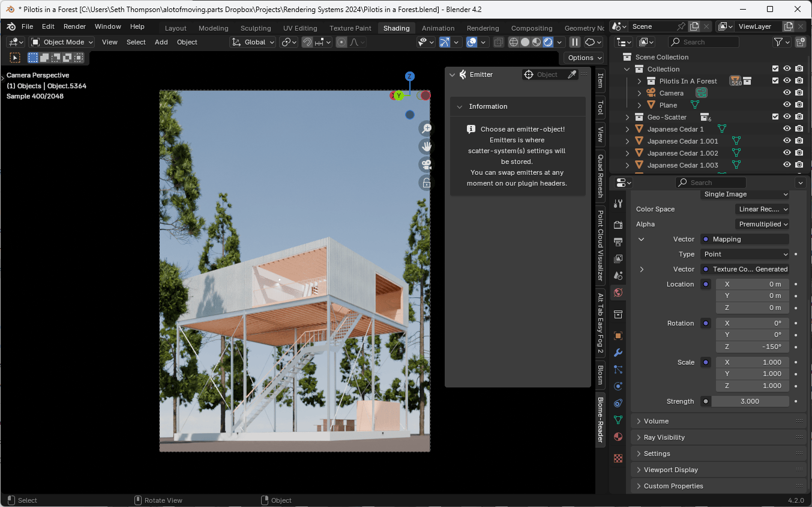Open the Texture checkerboard properties tab
Viewport: 812px width, 507px height.
point(618,458)
